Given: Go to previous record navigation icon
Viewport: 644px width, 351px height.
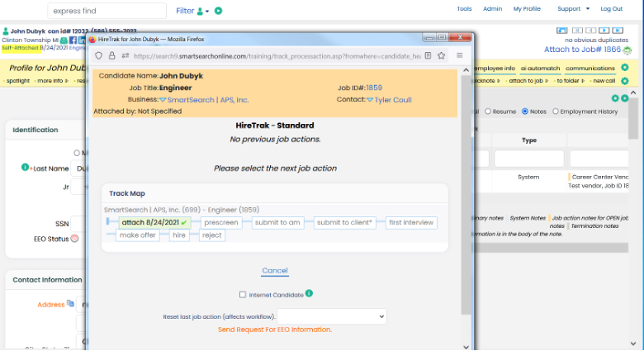Looking at the screenshot, I should tap(590, 31).
